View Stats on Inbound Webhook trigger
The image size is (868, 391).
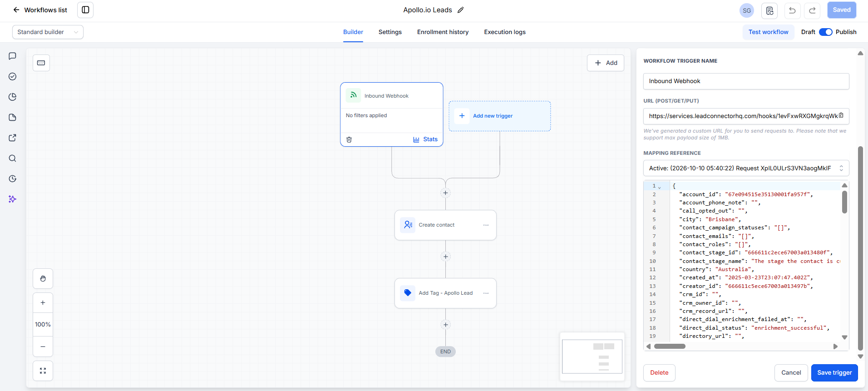(425, 139)
